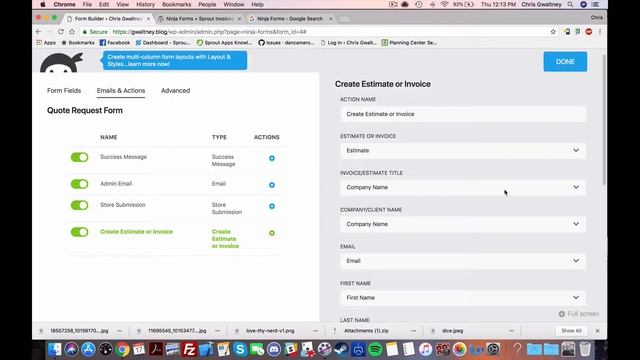Open the Email field mapping dropdown

point(463,261)
